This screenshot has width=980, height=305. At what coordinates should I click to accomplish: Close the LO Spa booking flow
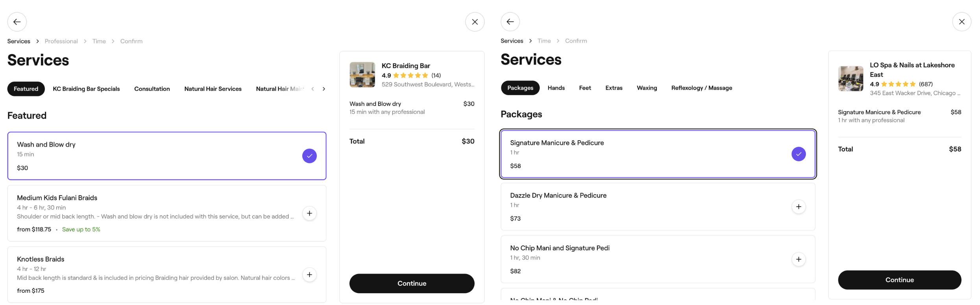click(x=962, y=22)
